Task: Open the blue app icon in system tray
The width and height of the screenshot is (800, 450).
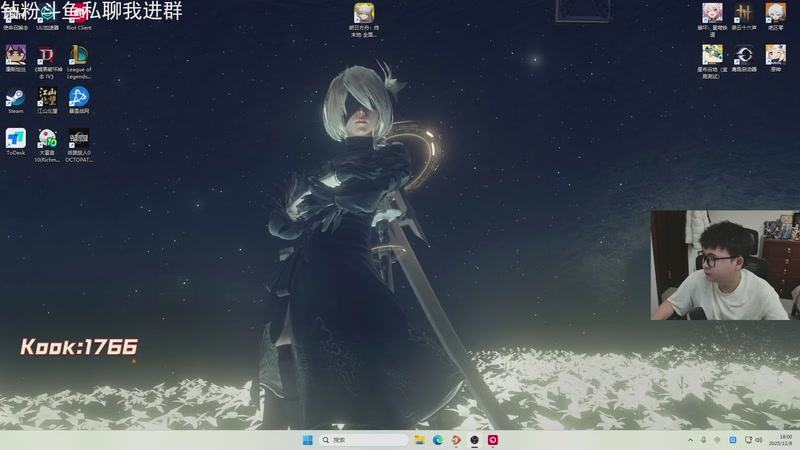Action: pos(733,440)
